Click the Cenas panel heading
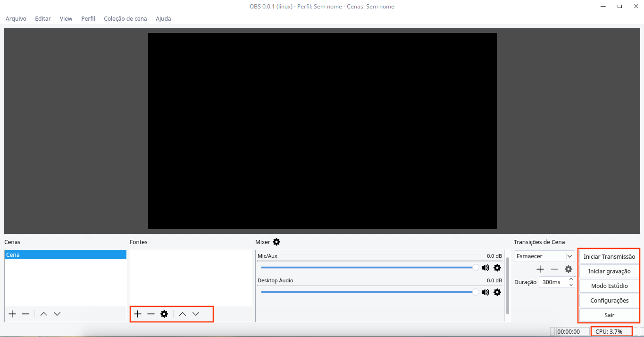 [12, 242]
